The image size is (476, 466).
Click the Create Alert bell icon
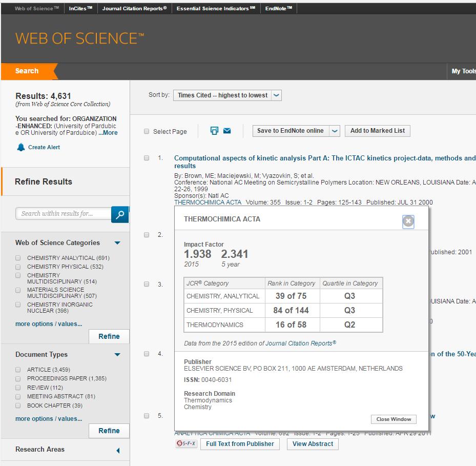[21, 147]
